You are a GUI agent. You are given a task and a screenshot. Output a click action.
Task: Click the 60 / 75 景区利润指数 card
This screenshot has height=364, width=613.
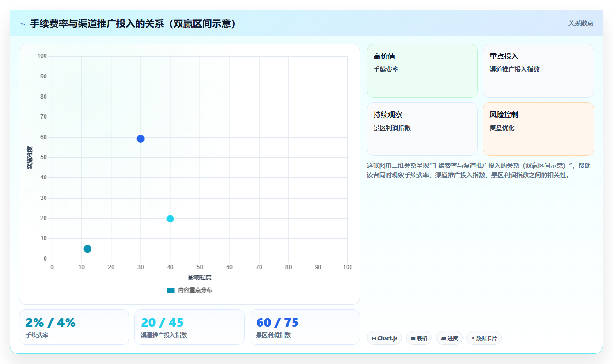pos(305,327)
